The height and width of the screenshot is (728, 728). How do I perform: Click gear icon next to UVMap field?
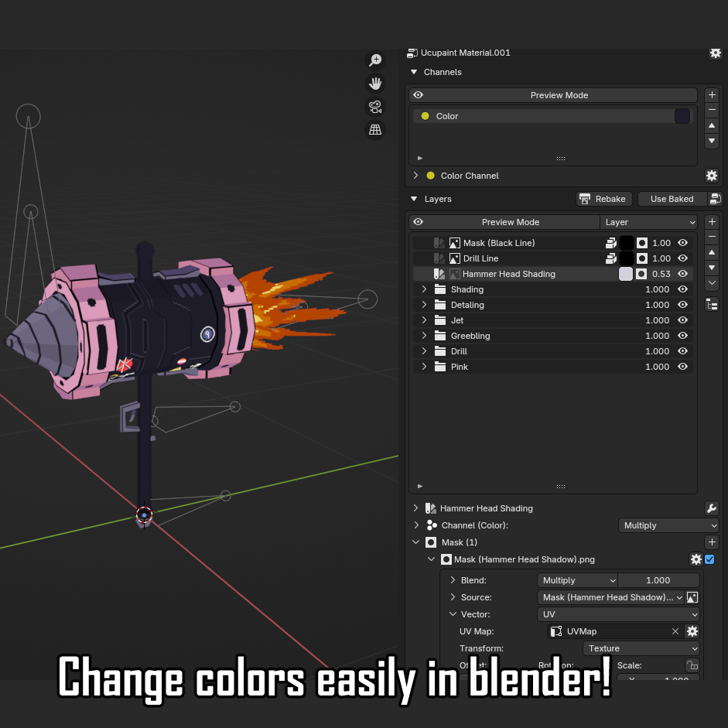coord(692,631)
